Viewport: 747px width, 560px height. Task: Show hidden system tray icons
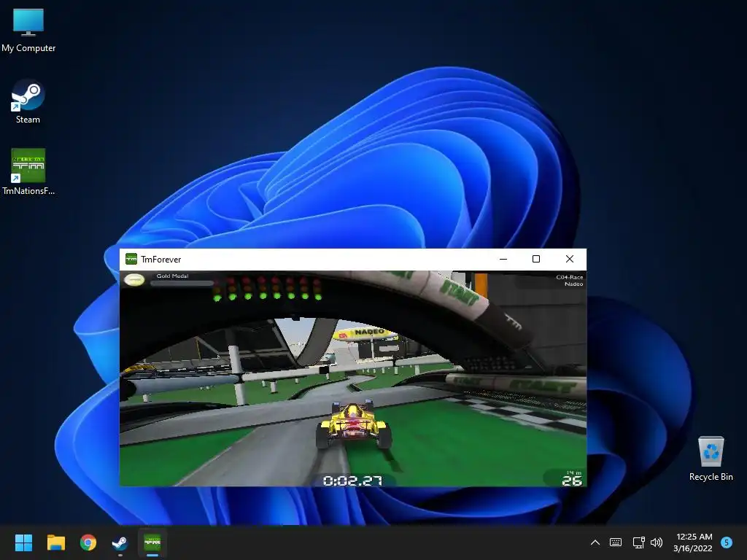point(595,542)
